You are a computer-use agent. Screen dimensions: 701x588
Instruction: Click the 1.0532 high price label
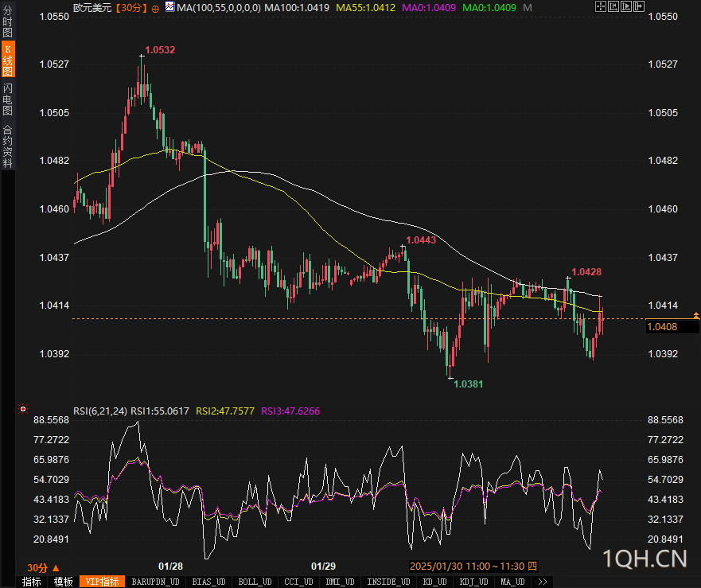160,50
